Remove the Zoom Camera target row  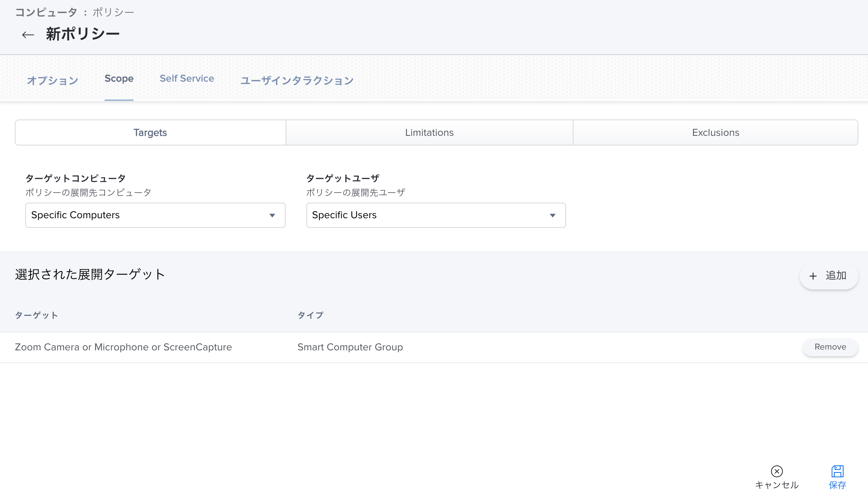point(830,347)
